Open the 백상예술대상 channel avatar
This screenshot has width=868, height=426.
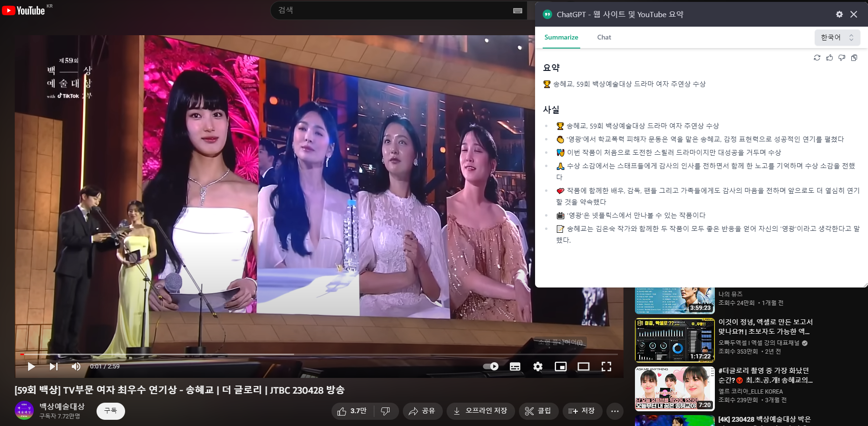point(24,410)
